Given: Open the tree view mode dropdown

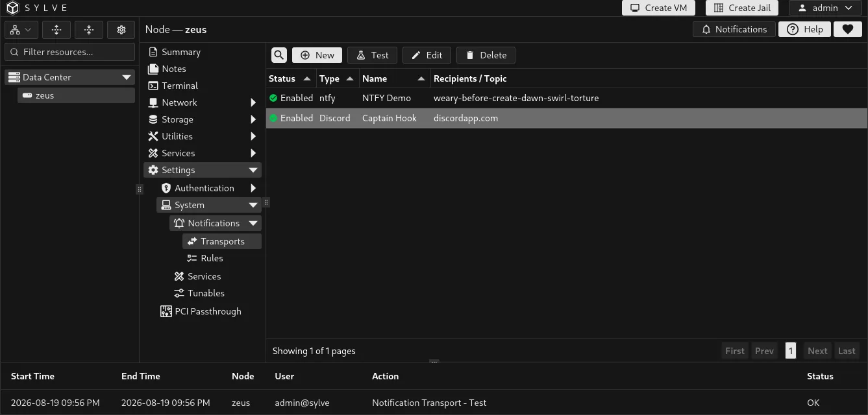Looking at the screenshot, I should tap(21, 30).
